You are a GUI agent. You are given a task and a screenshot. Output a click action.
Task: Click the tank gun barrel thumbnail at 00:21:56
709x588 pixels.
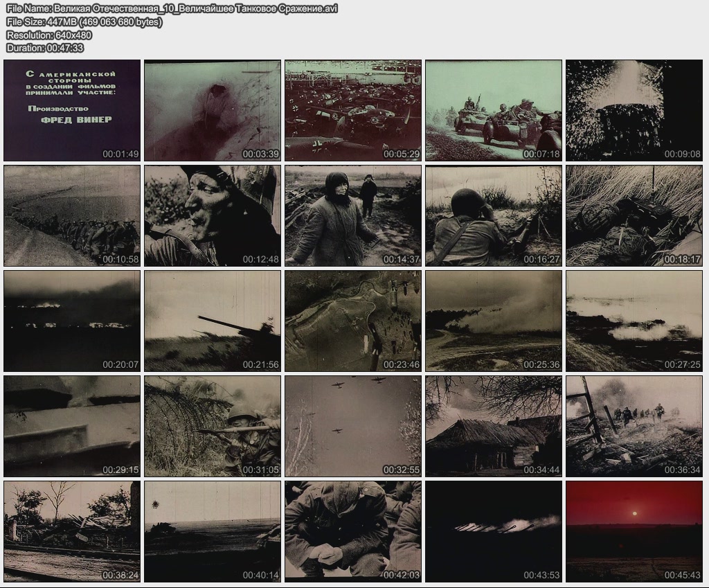[213, 321]
